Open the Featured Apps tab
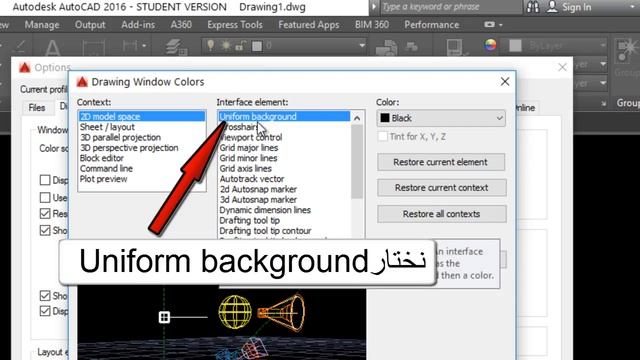Viewport: 640px width, 360px height. tap(309, 25)
